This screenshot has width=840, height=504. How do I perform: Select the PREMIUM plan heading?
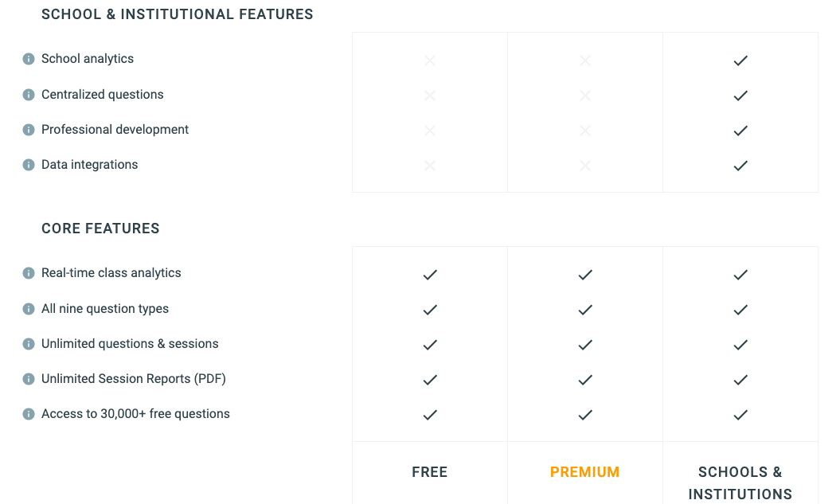[x=585, y=472]
